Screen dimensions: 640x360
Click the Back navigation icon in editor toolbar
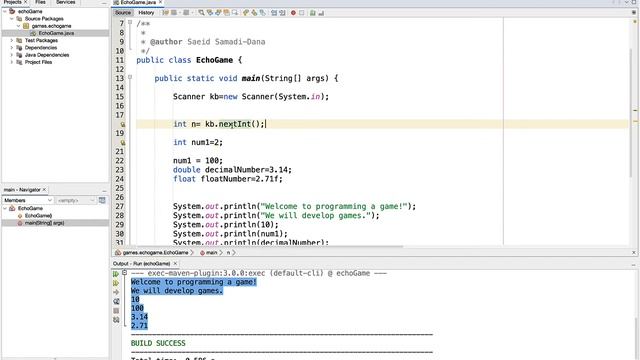174,13
